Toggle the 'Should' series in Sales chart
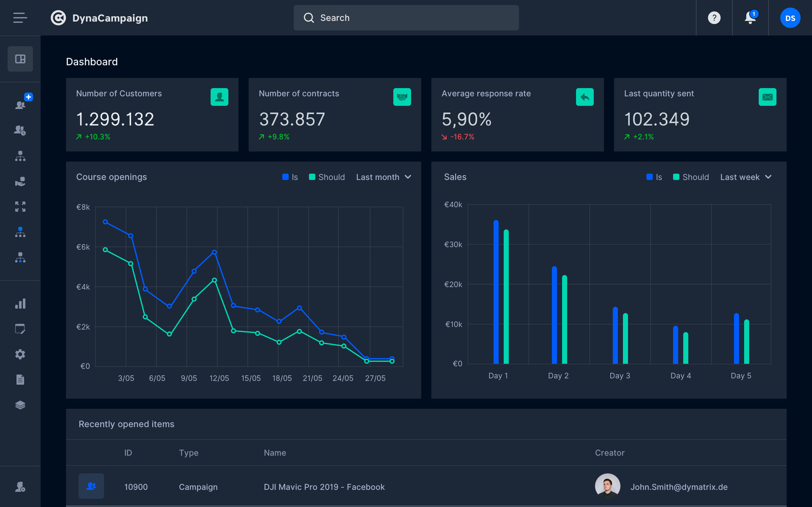812x507 pixels. pyautogui.click(x=691, y=177)
